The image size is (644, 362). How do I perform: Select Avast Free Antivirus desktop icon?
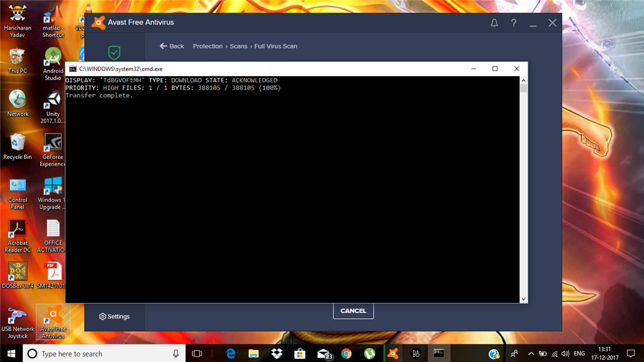click(x=53, y=322)
